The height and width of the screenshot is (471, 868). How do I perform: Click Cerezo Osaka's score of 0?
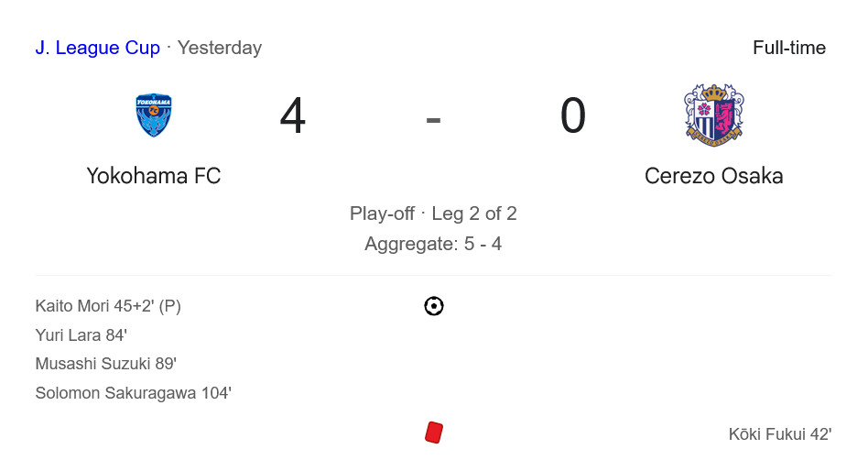(x=573, y=116)
